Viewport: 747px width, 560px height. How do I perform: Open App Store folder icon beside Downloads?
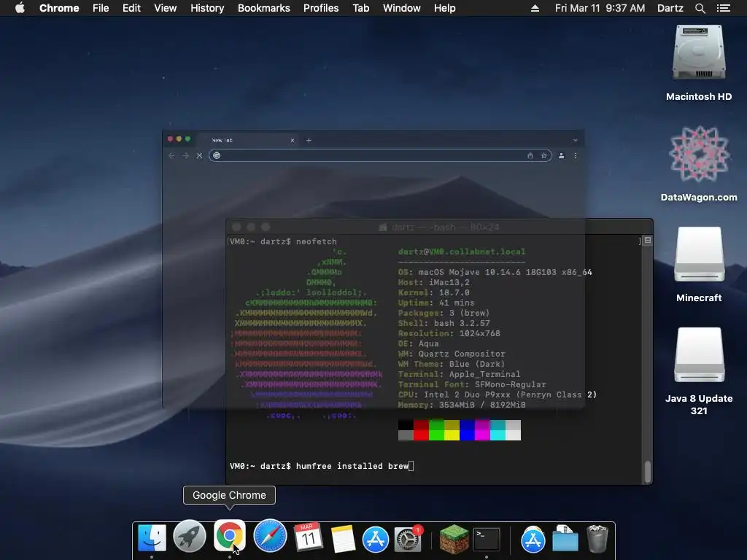(x=533, y=540)
